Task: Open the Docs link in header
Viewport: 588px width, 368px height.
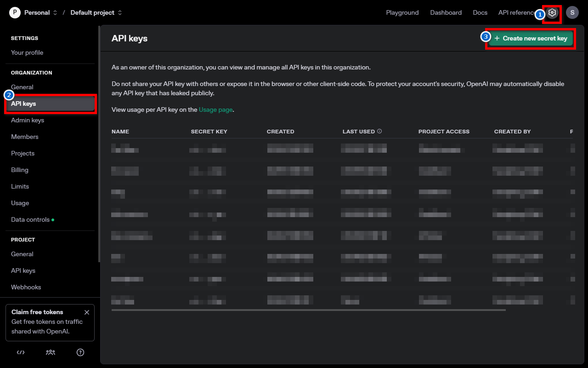Action: click(480, 13)
